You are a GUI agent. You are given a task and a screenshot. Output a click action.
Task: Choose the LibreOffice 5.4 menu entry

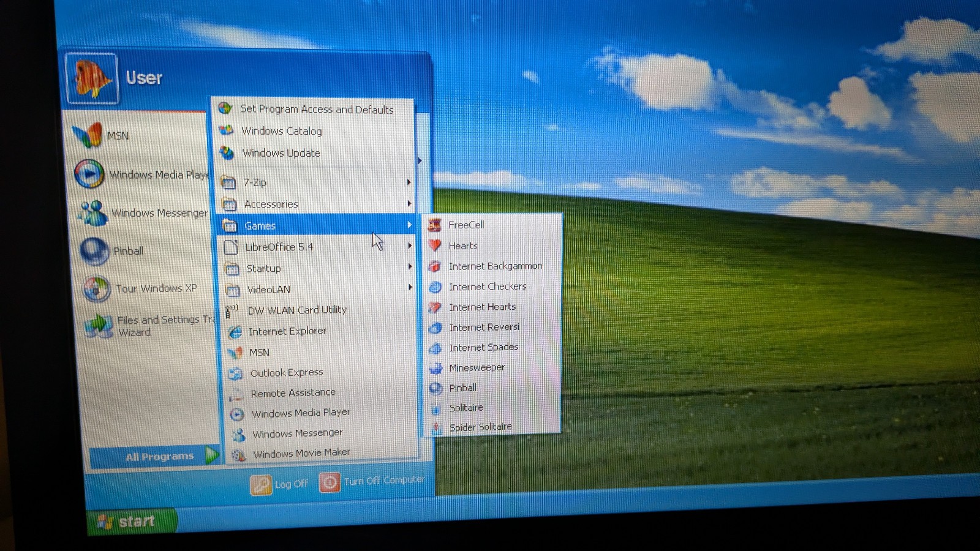pos(317,247)
